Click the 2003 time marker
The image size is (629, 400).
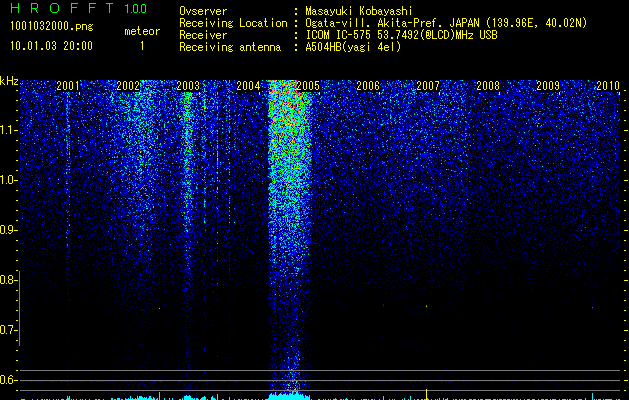click(x=188, y=85)
